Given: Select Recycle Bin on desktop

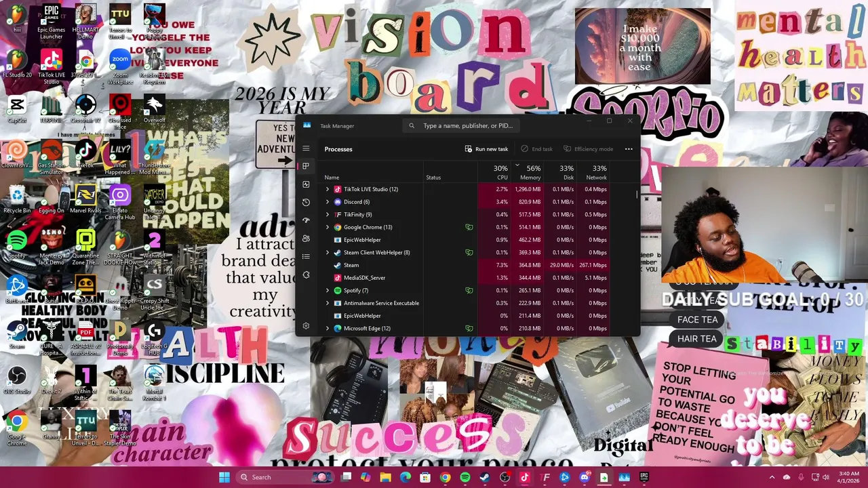Looking at the screenshot, I should 17,199.
